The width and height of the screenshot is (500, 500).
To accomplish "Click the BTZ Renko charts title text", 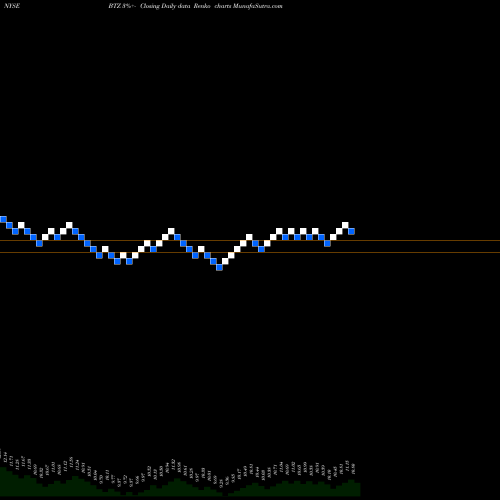I will point(195,6).
